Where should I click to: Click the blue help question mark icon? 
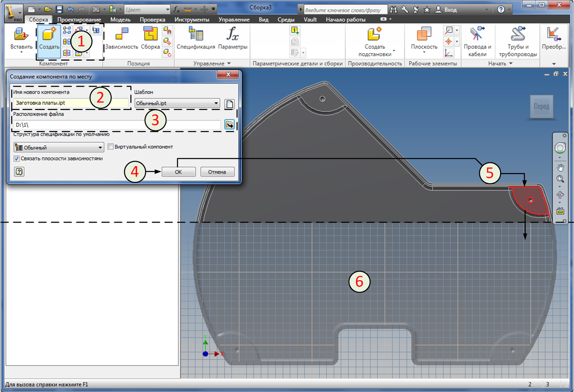(501, 9)
